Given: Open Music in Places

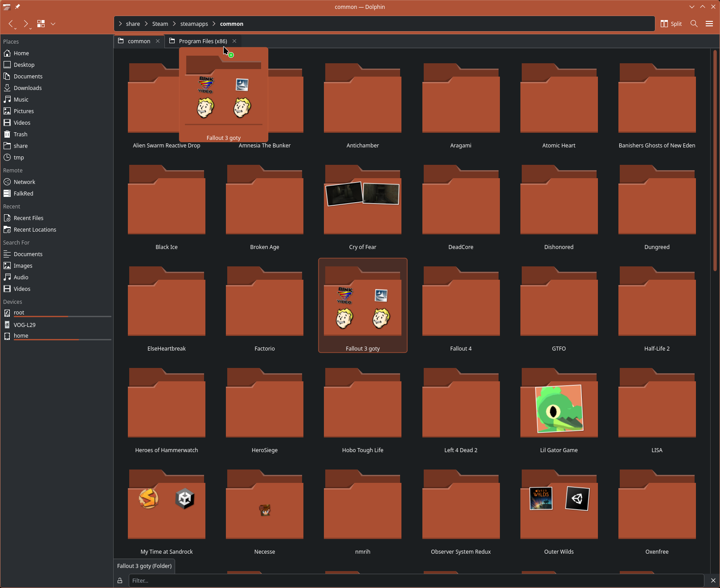Looking at the screenshot, I should click(57, 99).
